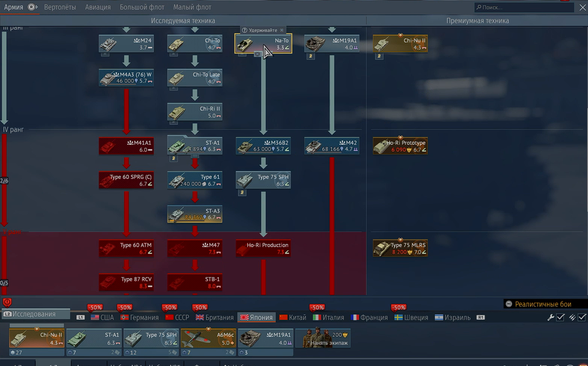Select the Ho-Ri Production vehicle

(x=263, y=248)
